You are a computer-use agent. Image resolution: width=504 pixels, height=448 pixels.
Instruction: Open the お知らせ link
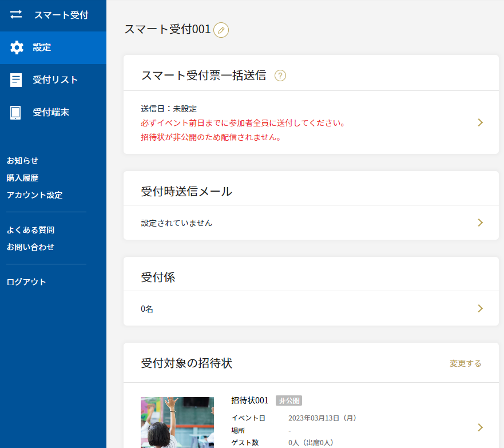click(x=22, y=160)
